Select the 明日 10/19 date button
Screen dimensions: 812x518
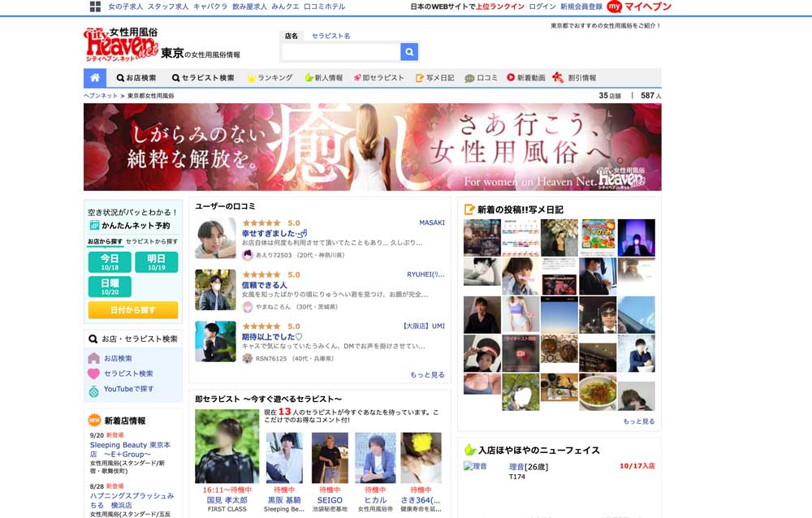[157, 262]
